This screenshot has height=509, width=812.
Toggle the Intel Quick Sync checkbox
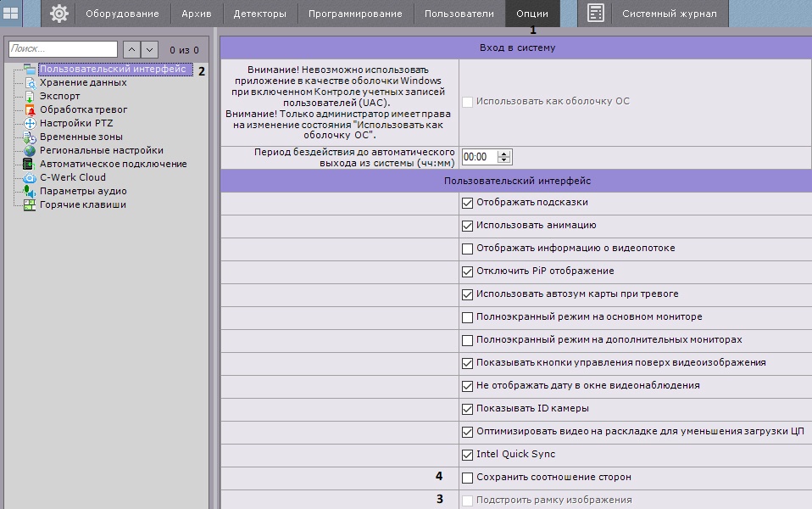tap(467, 455)
